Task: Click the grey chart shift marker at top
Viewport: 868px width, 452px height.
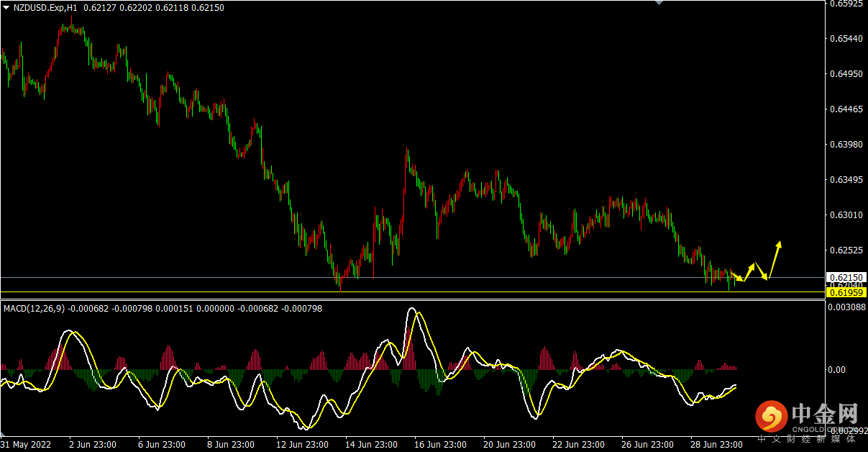Action: click(659, 3)
